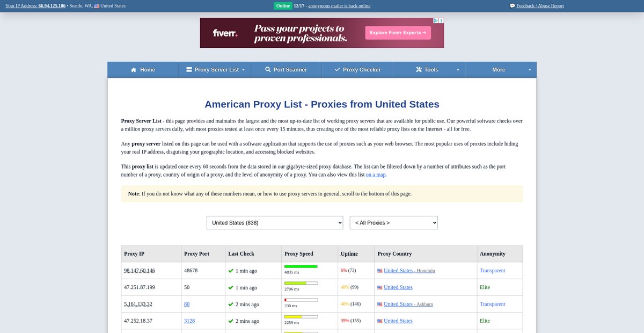Click Elite in the 47.251.87.199 row
The height and width of the screenshot is (333, 644).
485,287
